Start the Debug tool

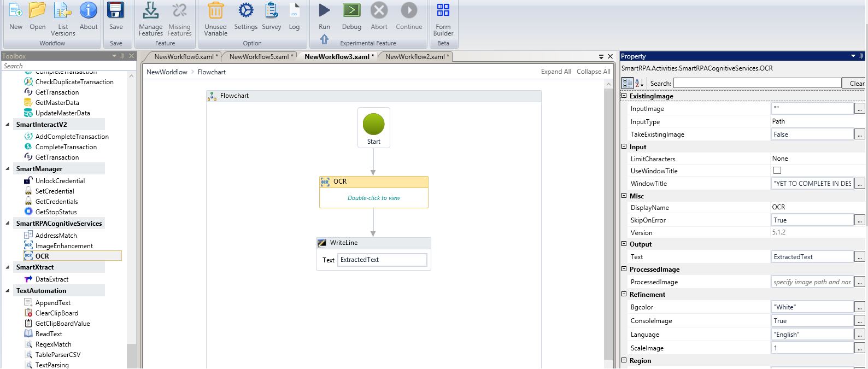[351, 11]
